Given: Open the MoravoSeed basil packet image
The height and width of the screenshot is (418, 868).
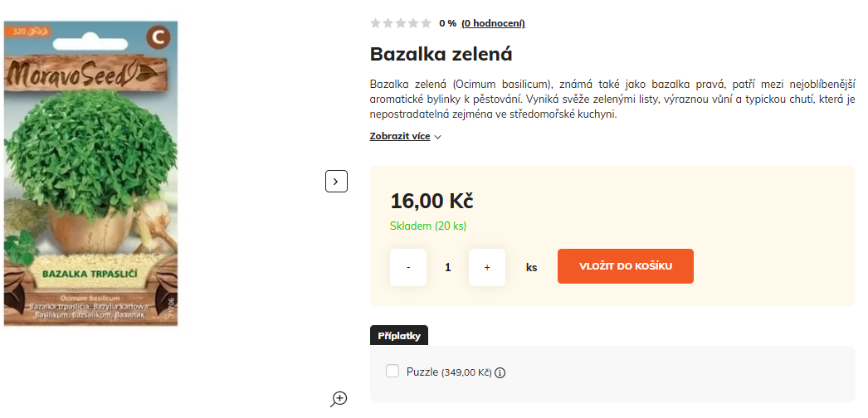Looking at the screenshot, I should pos(91,173).
